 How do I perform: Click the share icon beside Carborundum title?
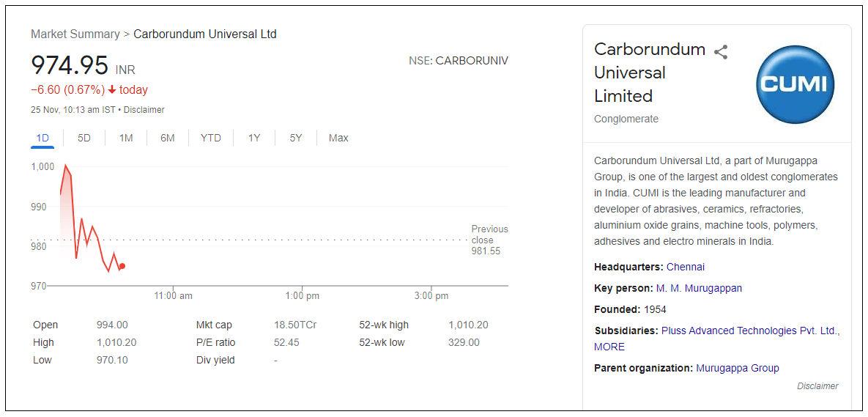(x=721, y=52)
